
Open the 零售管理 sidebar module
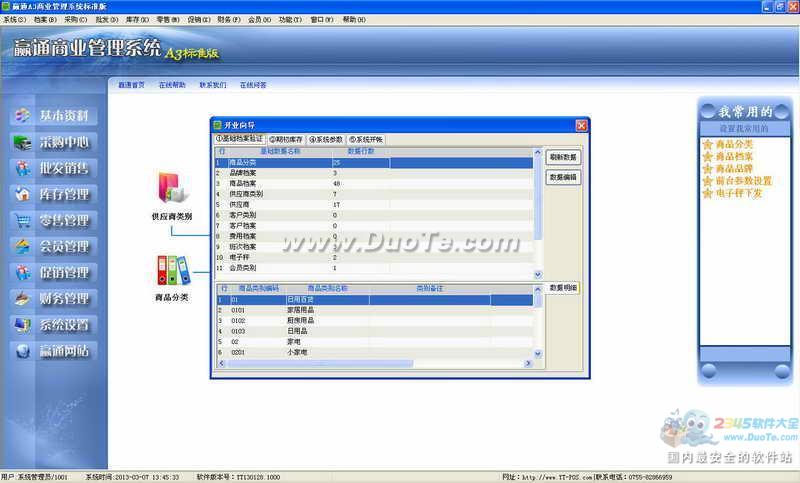(x=54, y=220)
